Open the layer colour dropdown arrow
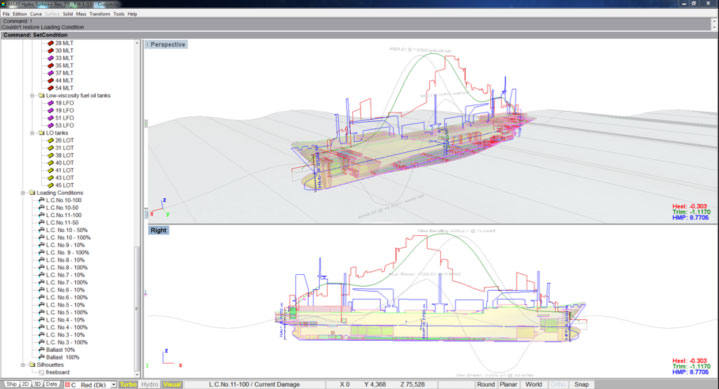 113,385
